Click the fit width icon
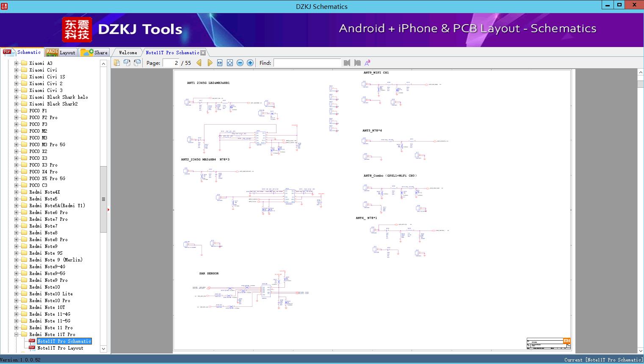This screenshot has width=644, height=364. (220, 63)
